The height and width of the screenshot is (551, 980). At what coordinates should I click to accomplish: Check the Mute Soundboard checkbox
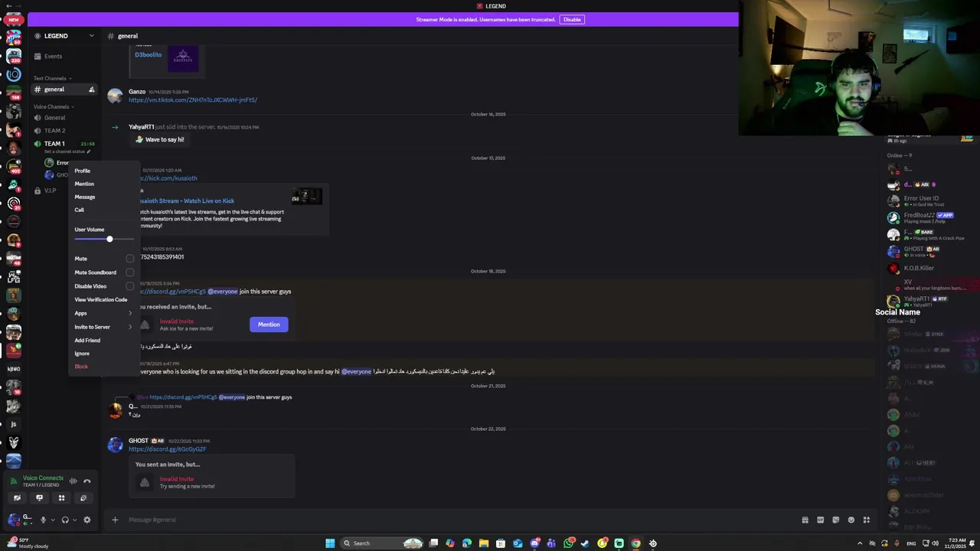pos(129,272)
